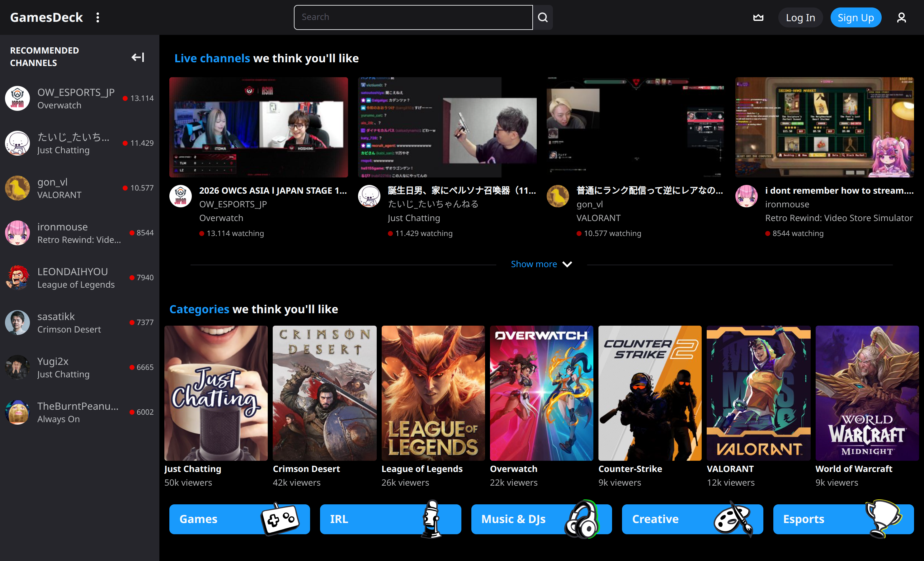Open the crown icon in the top bar
Image resolution: width=924 pixels, height=561 pixels.
click(758, 17)
